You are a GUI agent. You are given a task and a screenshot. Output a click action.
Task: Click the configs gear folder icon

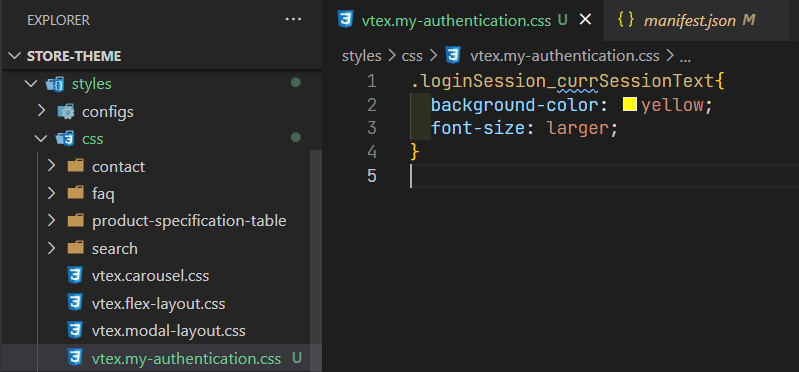pyautogui.click(x=66, y=111)
